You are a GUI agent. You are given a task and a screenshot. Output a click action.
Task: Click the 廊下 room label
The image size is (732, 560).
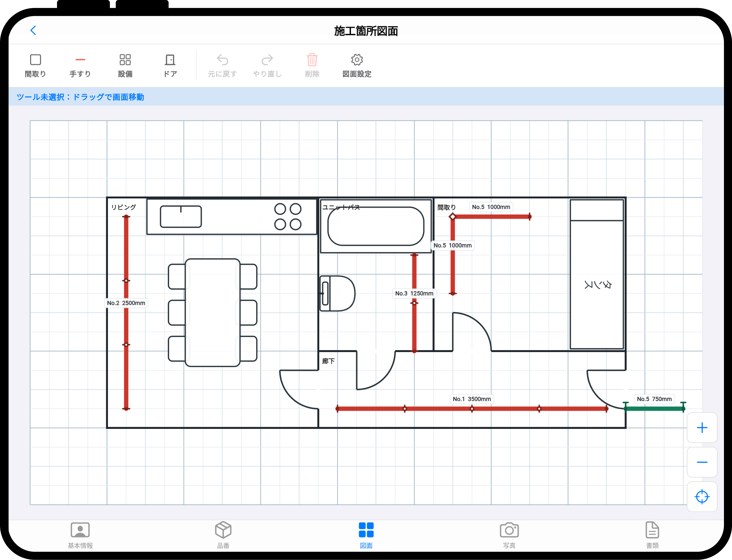tap(328, 361)
